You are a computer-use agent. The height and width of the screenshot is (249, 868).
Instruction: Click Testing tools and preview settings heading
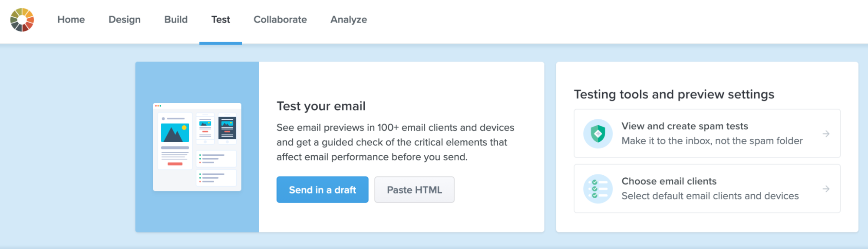674,95
